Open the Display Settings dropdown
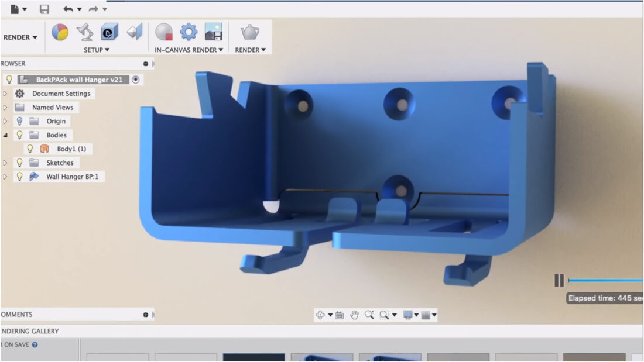Screen dimensions: 644x362 coord(409,315)
